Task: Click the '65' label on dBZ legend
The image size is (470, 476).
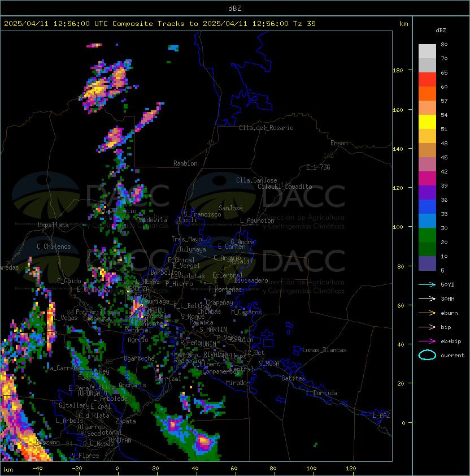Action: tap(444, 72)
